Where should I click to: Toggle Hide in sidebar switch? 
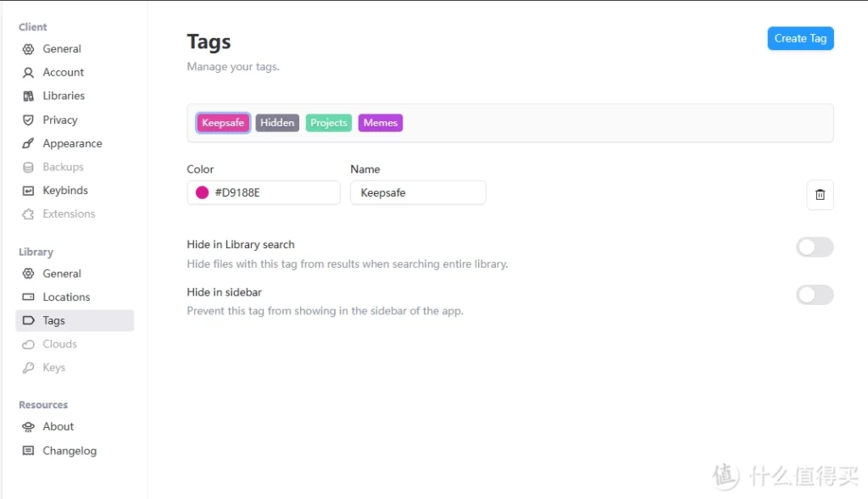(815, 295)
